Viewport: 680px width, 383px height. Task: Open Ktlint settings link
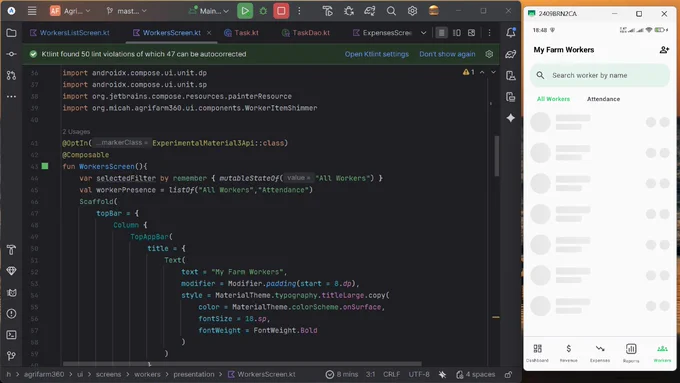tap(376, 54)
